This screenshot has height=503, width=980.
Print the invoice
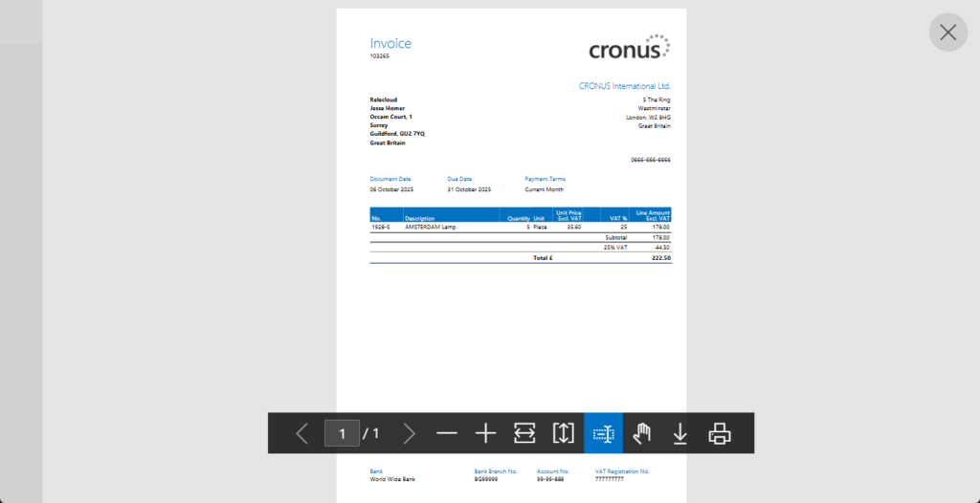click(720, 433)
